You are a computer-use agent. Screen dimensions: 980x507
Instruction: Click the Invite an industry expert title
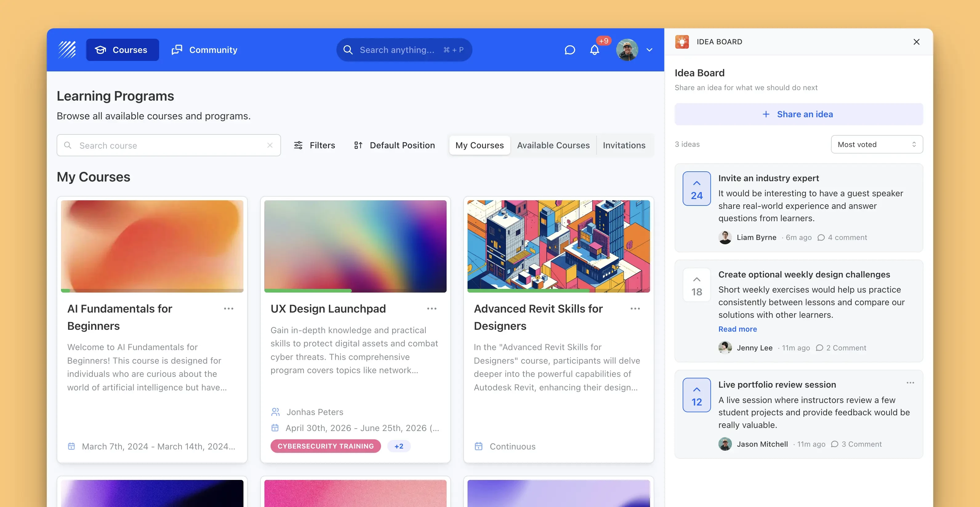click(x=769, y=178)
